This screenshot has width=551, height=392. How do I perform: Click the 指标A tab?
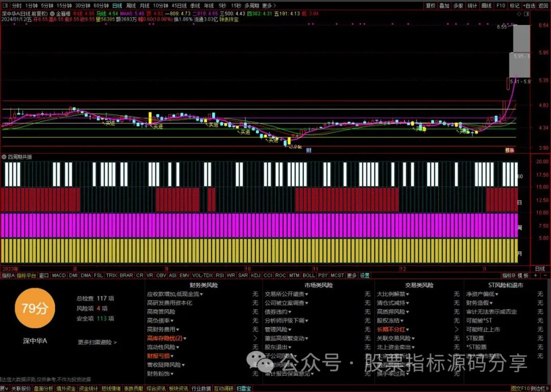tap(8, 276)
